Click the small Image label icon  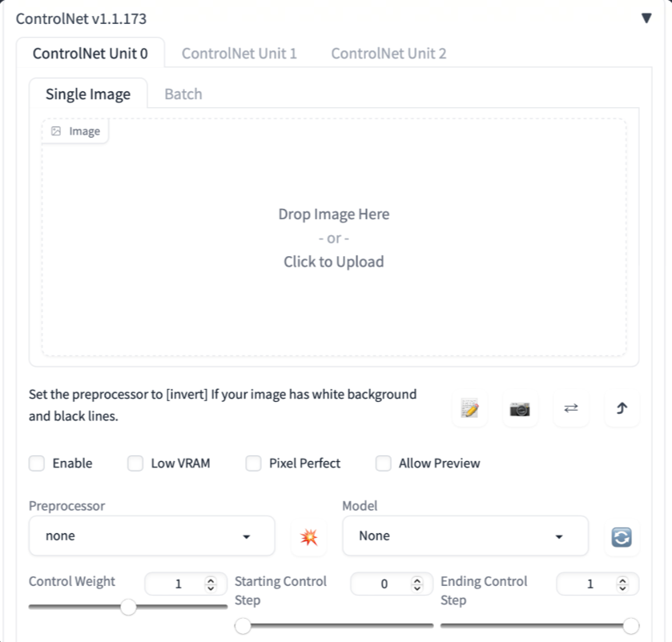coord(56,131)
